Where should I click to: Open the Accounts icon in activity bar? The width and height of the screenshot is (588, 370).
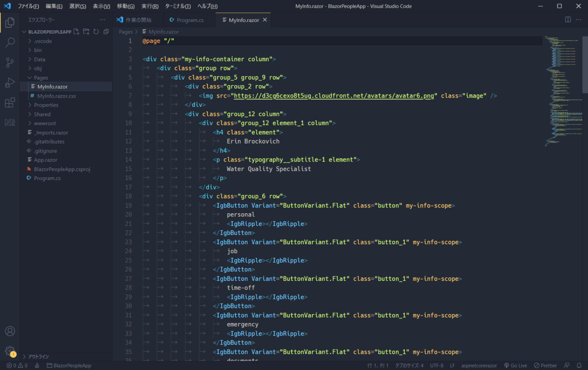(x=10, y=331)
